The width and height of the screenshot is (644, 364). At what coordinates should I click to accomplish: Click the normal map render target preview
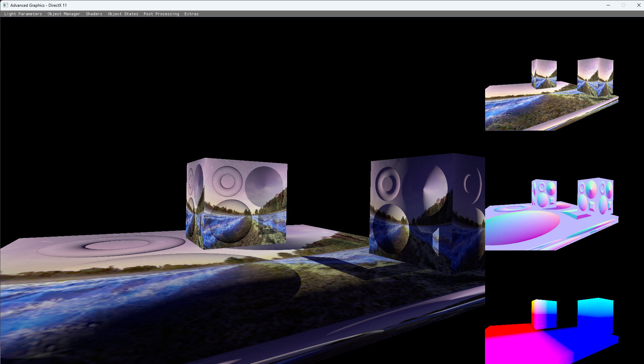point(551,214)
